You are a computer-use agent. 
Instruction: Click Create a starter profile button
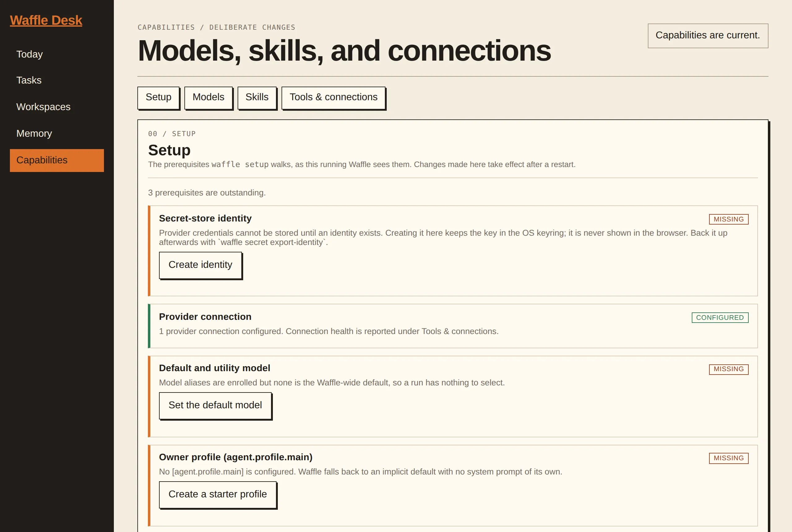pos(217,495)
